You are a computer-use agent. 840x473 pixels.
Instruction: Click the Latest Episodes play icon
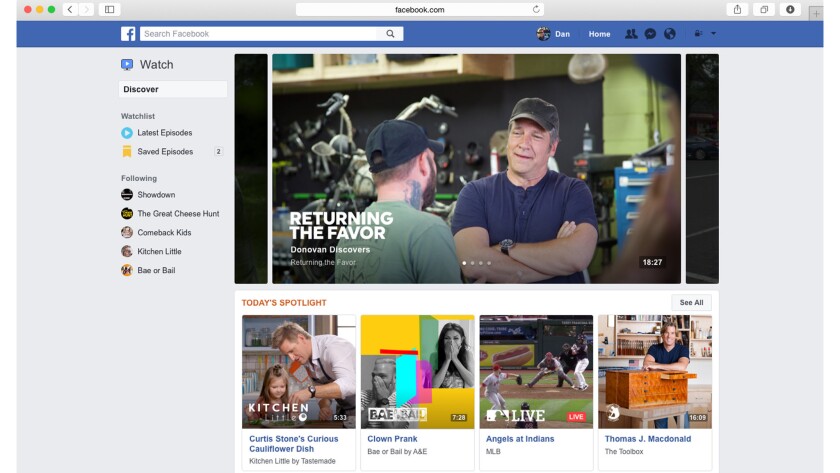(x=127, y=133)
